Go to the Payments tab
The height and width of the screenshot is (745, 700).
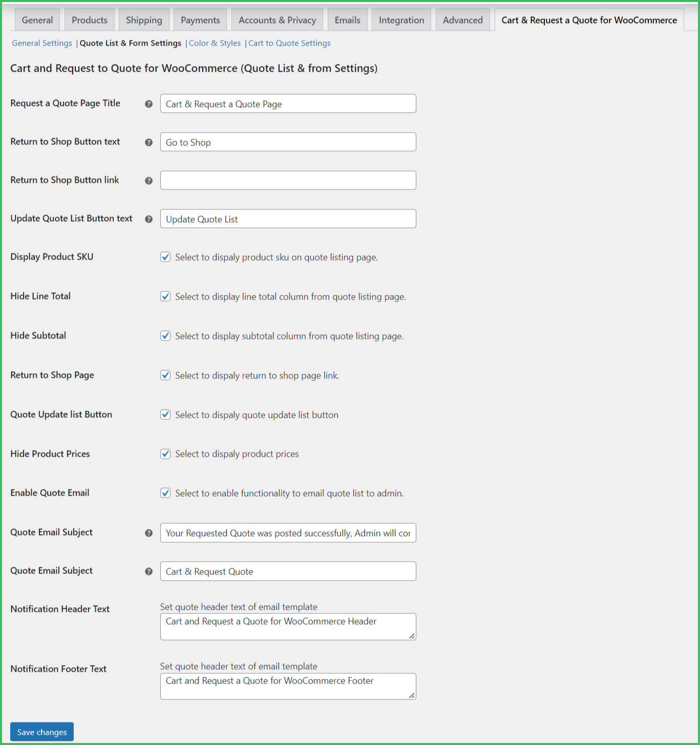(x=200, y=20)
